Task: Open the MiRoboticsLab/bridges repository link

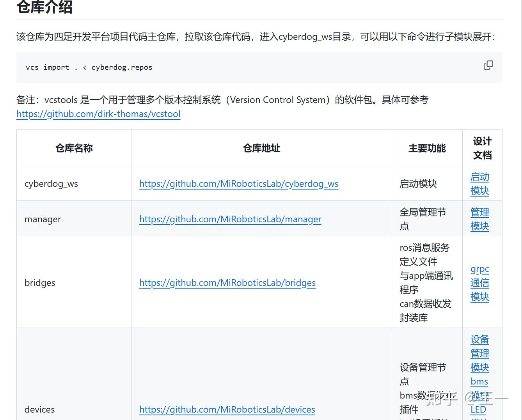Action: pos(227,283)
